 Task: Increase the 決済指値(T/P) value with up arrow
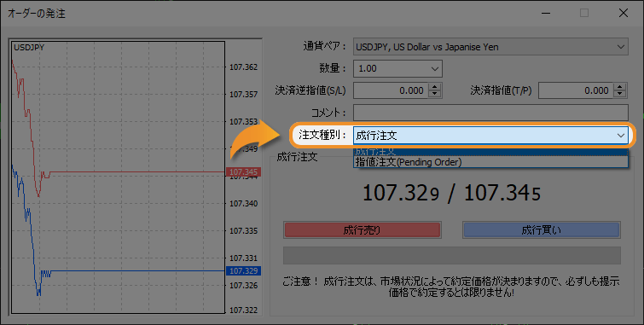(620, 87)
